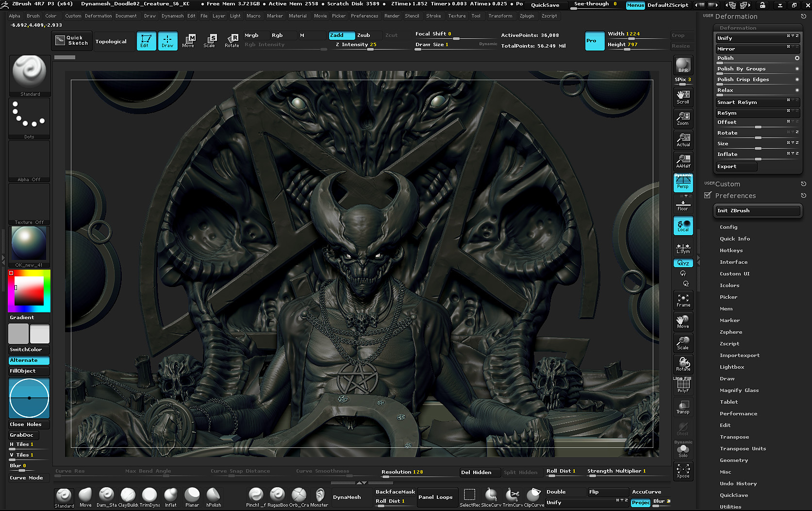Select the Draw mode button
Image resolution: width=812 pixels, height=511 pixels.
[x=167, y=41]
